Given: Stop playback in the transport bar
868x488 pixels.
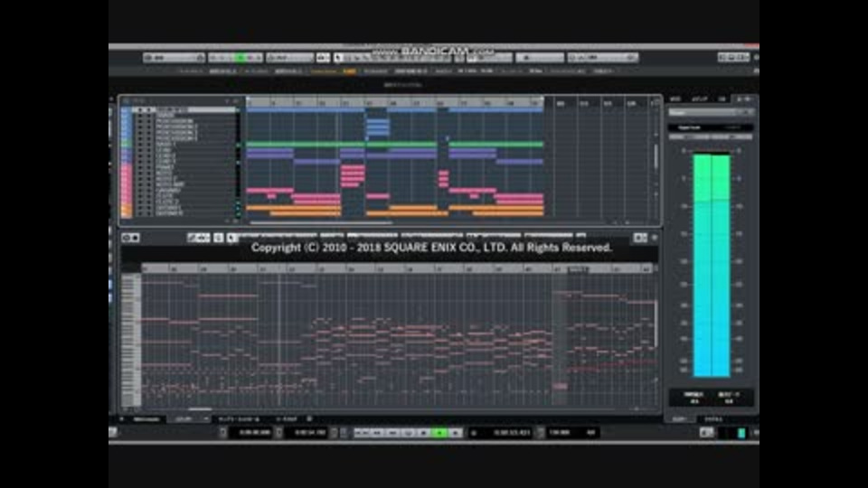Looking at the screenshot, I should [x=424, y=433].
